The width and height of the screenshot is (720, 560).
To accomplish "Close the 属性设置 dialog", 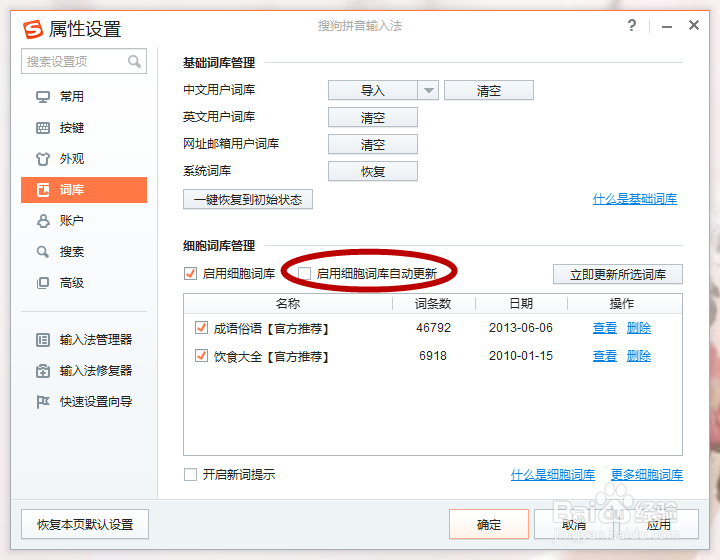I will pyautogui.click(x=694, y=25).
